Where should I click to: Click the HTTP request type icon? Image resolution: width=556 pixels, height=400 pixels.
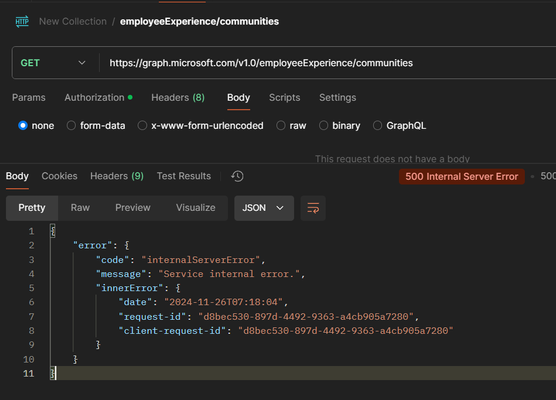[22, 22]
